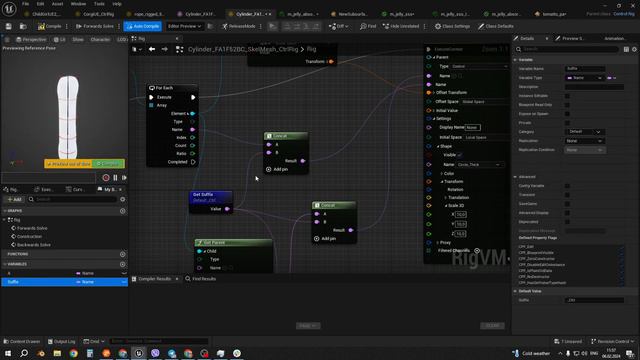Click the plus icon on GRAPHS row

point(122,211)
